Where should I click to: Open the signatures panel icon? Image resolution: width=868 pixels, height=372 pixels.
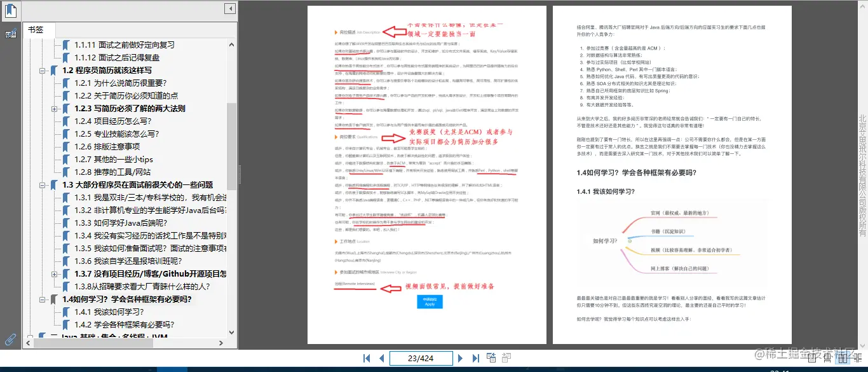click(11, 33)
